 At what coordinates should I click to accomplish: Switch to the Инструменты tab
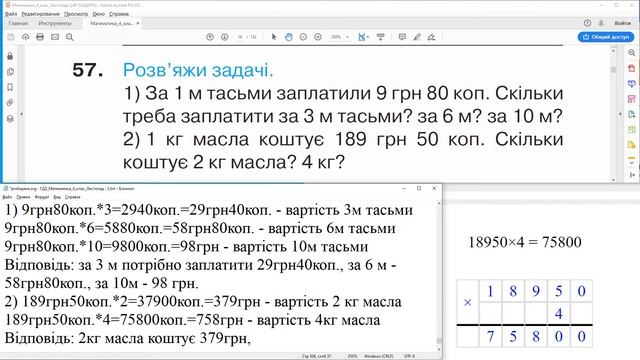[55, 23]
